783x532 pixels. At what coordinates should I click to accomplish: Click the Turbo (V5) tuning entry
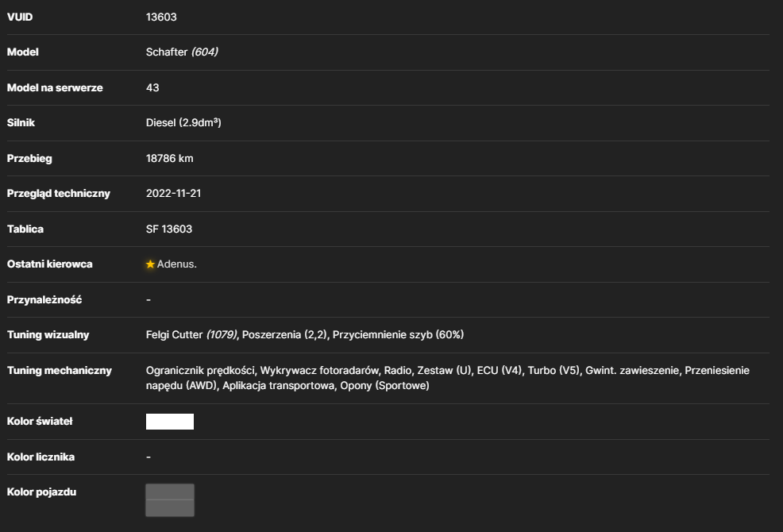tap(553, 371)
